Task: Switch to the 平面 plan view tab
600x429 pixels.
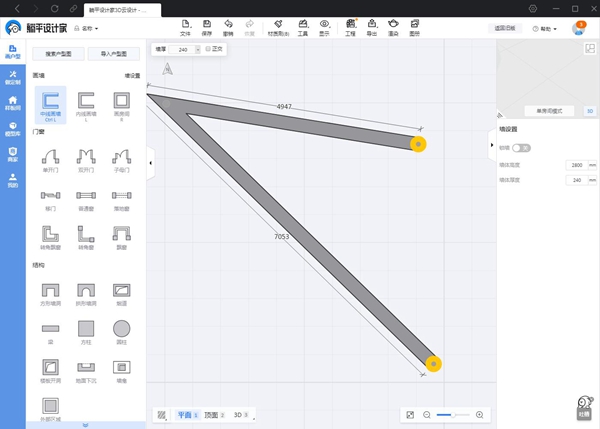Action: click(x=187, y=414)
